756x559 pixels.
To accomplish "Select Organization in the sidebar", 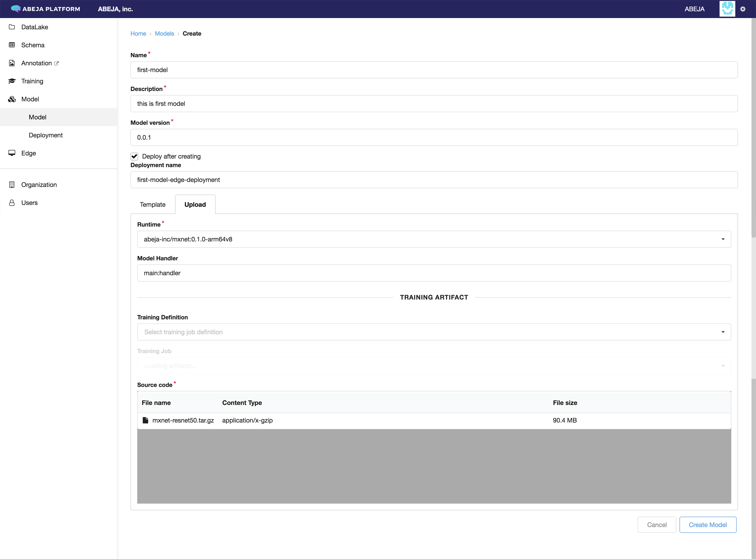I will [x=59, y=184].
